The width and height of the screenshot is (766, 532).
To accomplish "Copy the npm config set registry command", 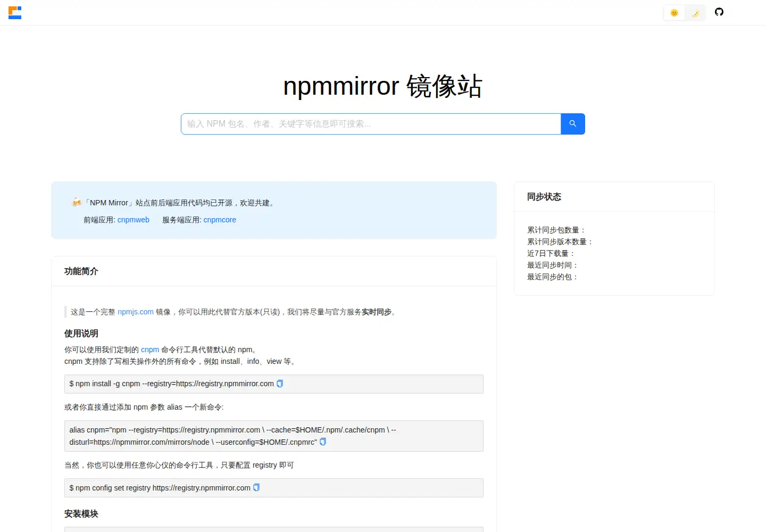I will click(256, 488).
